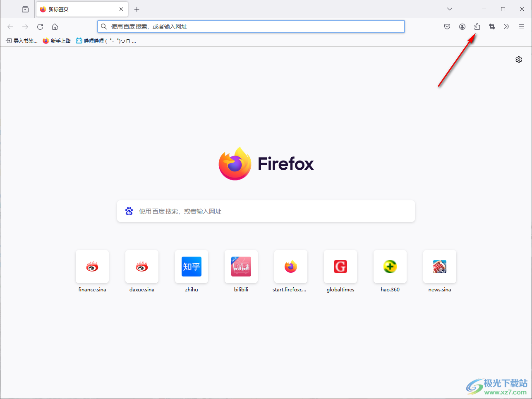Open the home page icon
532x399 pixels.
55,26
